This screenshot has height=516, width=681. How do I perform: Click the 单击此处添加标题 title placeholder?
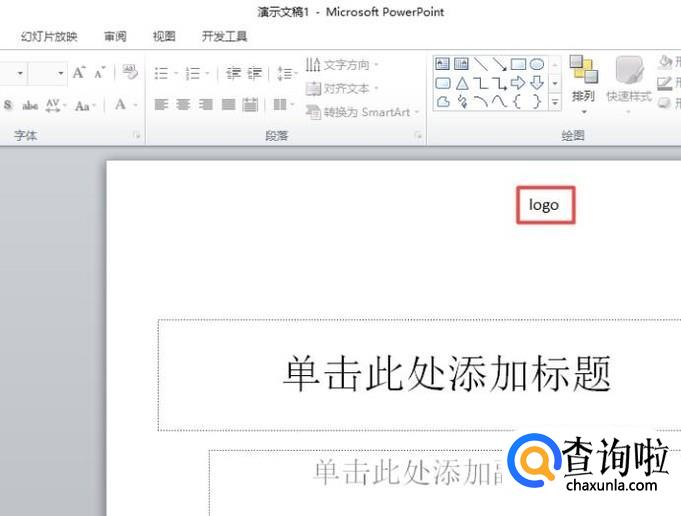[x=446, y=373]
